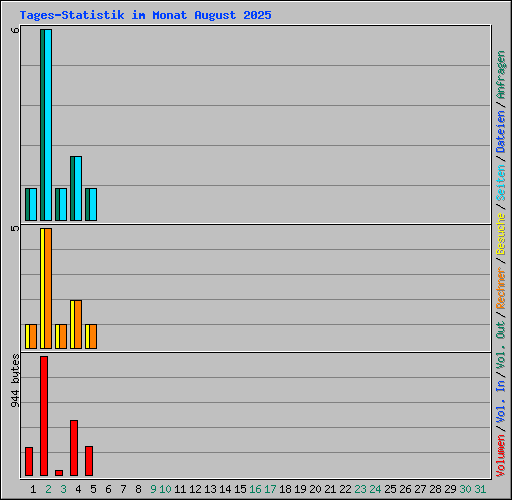Click the 944 bytes axis label

click(x=15, y=381)
